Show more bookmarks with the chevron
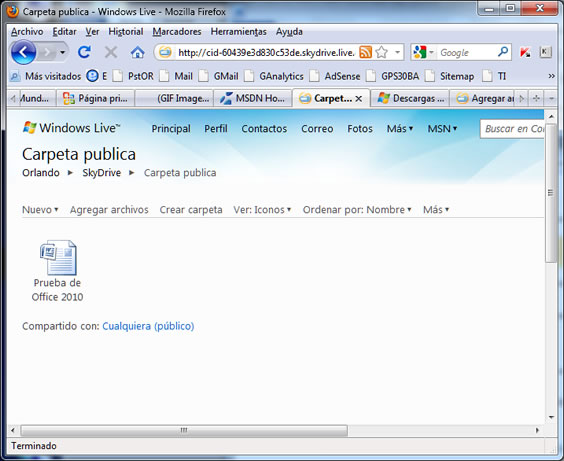Viewport: 564px width, 461px height. pyautogui.click(x=551, y=76)
